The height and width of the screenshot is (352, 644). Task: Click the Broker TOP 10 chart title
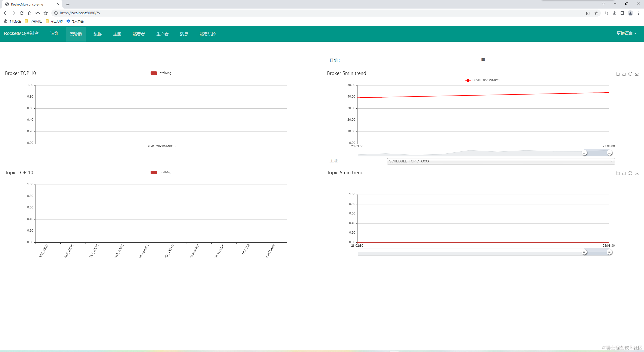pos(20,73)
